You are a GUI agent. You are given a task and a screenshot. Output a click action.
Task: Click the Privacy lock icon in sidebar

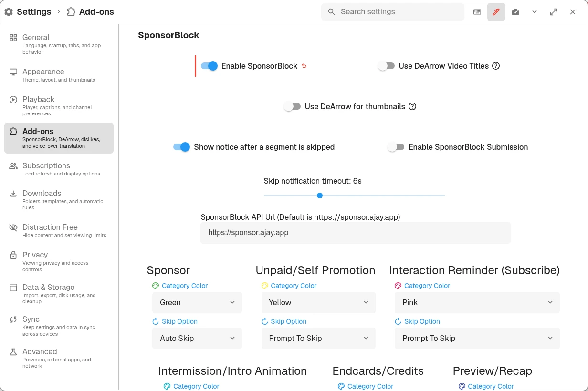[13, 255]
